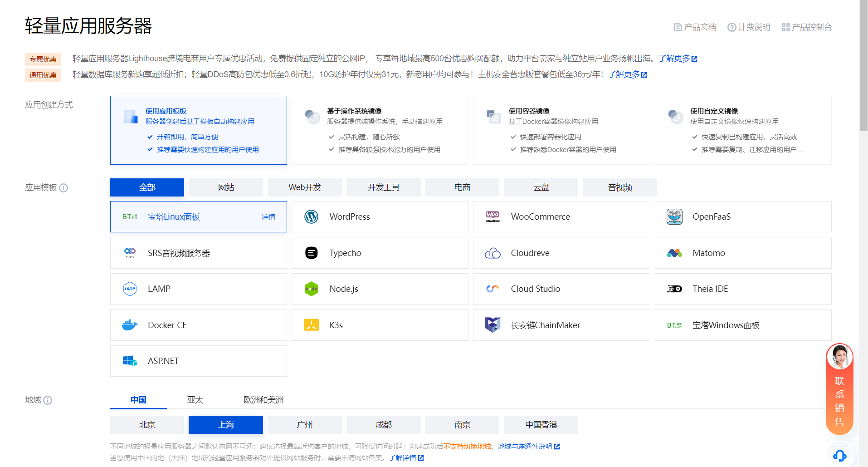Select 使用自定义镜像 creation method

[743, 130]
